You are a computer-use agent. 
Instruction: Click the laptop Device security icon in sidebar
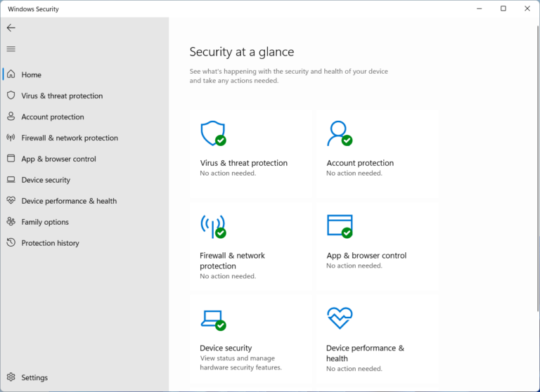[11, 179]
